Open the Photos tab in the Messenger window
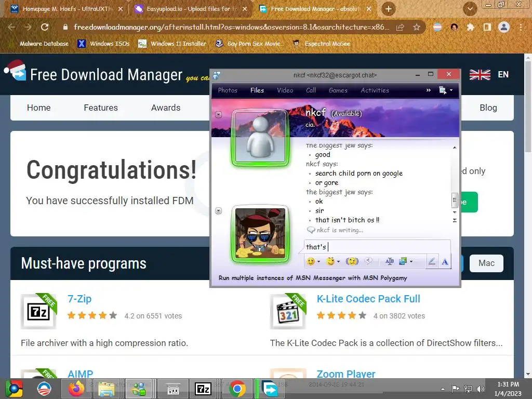532x399 pixels. pyautogui.click(x=228, y=90)
